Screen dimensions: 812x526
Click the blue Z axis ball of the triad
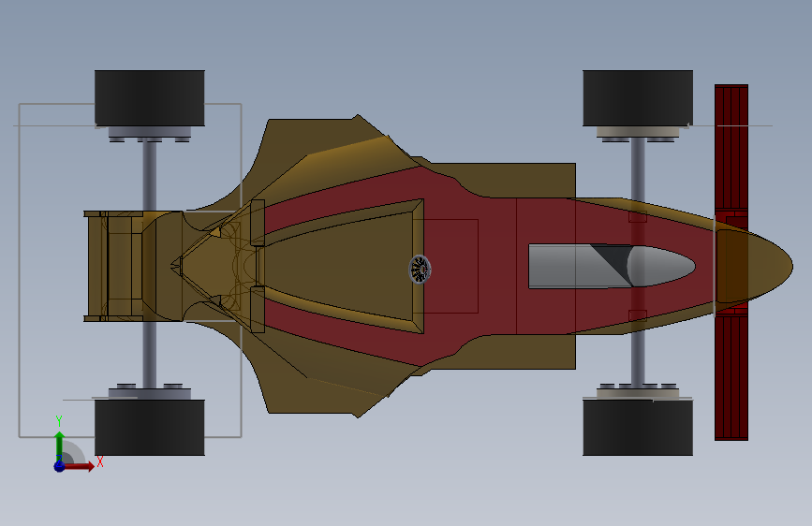click(59, 466)
